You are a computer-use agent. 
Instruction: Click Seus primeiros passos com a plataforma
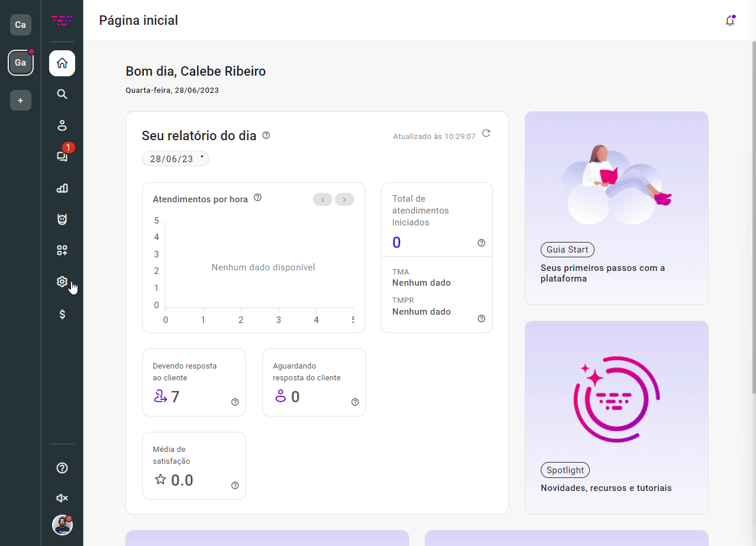[x=603, y=273]
